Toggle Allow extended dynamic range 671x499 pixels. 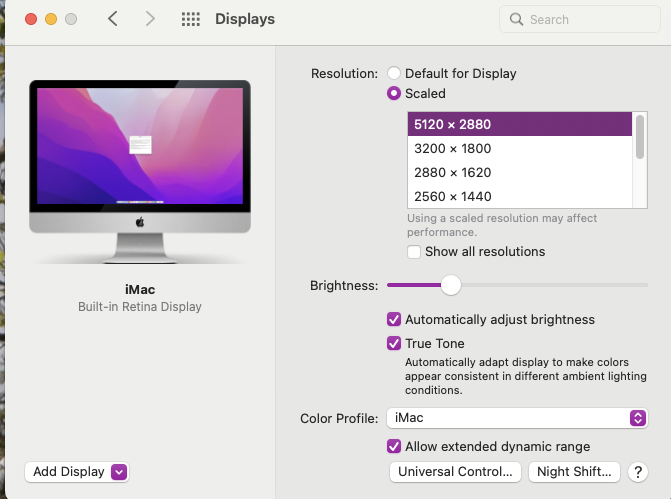tap(394, 446)
